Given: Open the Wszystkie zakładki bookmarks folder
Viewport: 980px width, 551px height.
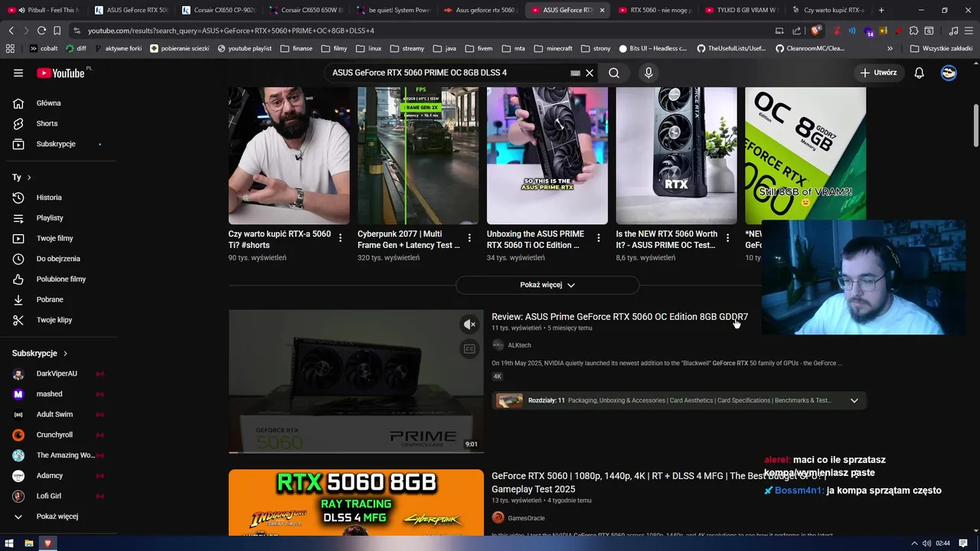Looking at the screenshot, I should pos(942,48).
